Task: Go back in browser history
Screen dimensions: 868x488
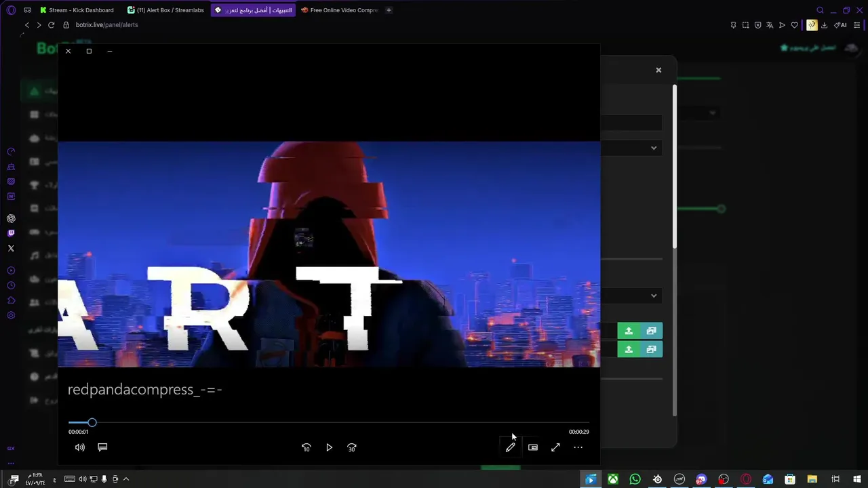Action: [x=27, y=25]
